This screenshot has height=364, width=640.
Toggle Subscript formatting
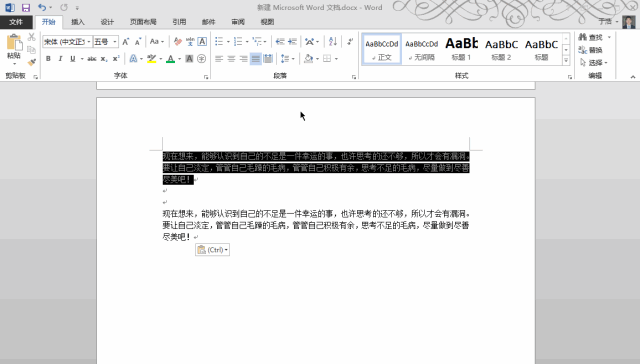pos(104,59)
